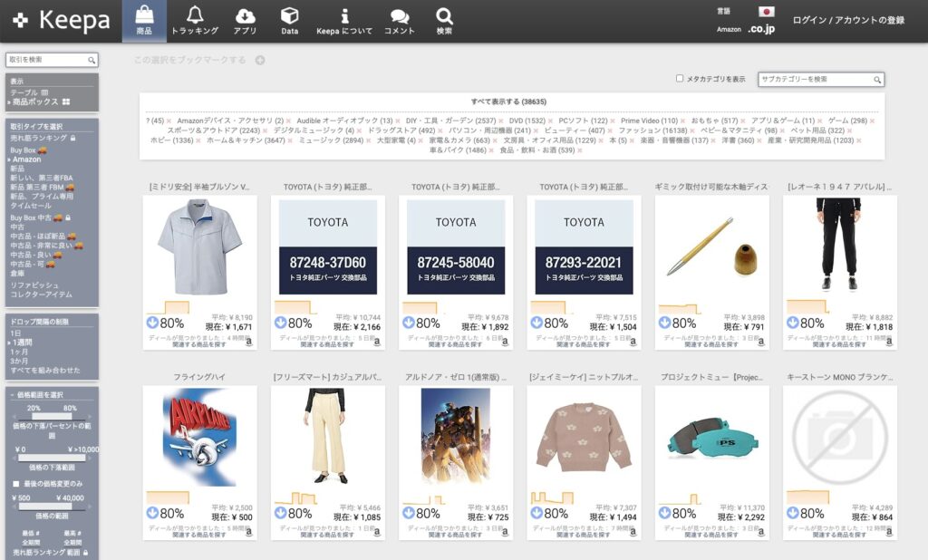Select the 商品 tab in top navigation
This screenshot has width=928, height=560.
click(x=144, y=21)
